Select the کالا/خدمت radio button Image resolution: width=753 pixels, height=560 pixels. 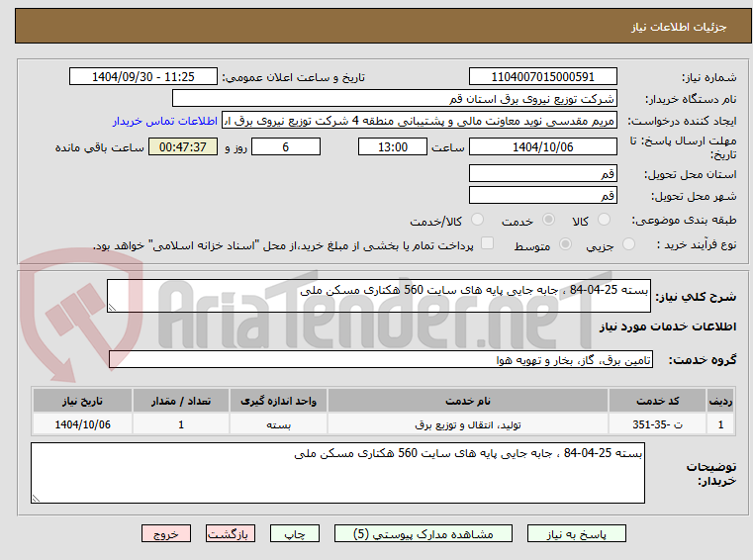point(477,220)
